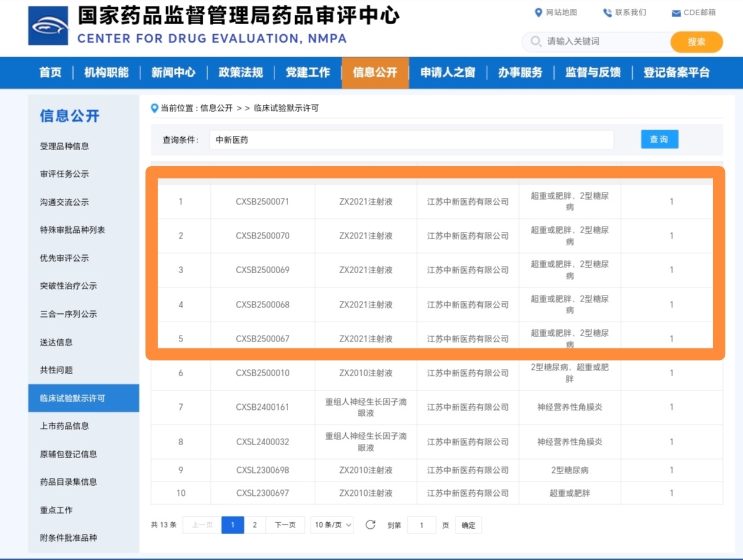Open 三合一序列公示 in sidebar

coord(68,314)
